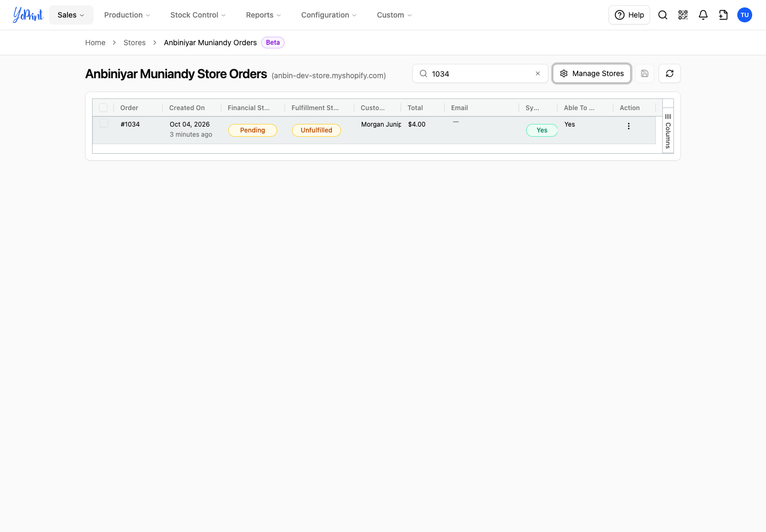Viewport: 766px width, 532px height.
Task: Open the action menu for order #1034
Action: (629, 126)
